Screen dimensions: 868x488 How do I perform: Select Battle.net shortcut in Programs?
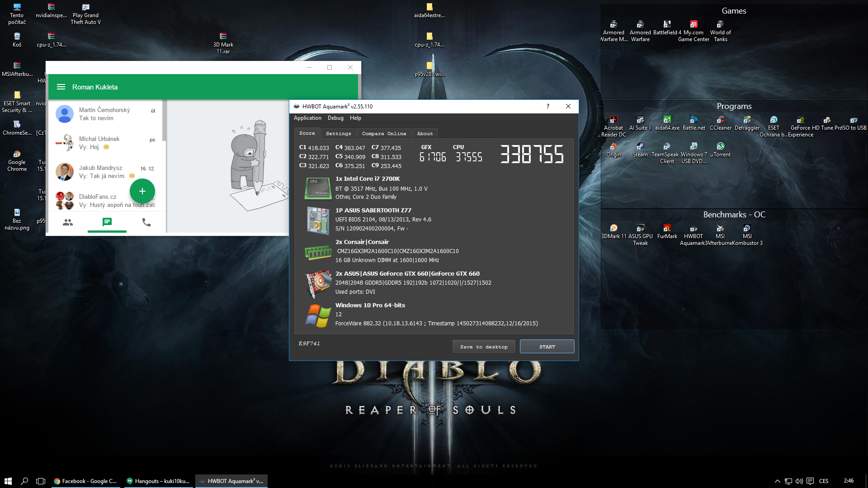click(693, 123)
